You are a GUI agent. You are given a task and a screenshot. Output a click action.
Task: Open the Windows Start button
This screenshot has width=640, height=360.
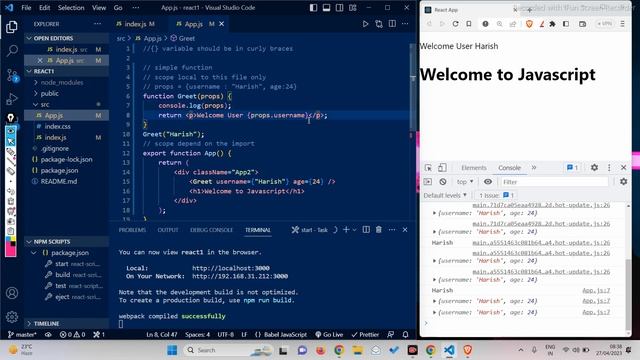[172, 350]
